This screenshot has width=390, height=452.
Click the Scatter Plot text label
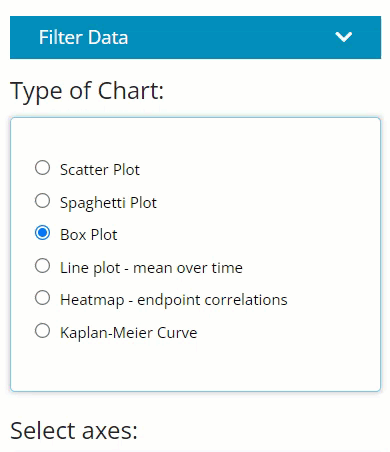pos(100,170)
